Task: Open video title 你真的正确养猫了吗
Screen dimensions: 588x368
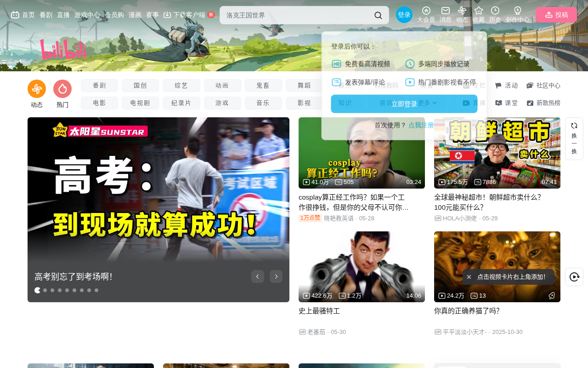Action: (x=467, y=311)
